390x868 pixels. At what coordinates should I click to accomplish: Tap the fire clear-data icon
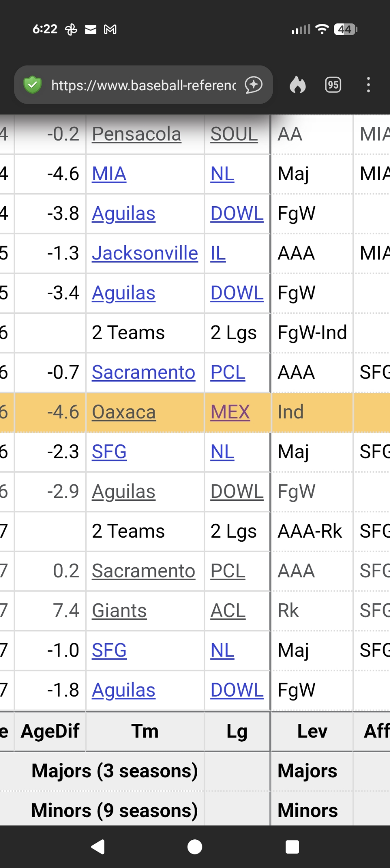pyautogui.click(x=298, y=85)
